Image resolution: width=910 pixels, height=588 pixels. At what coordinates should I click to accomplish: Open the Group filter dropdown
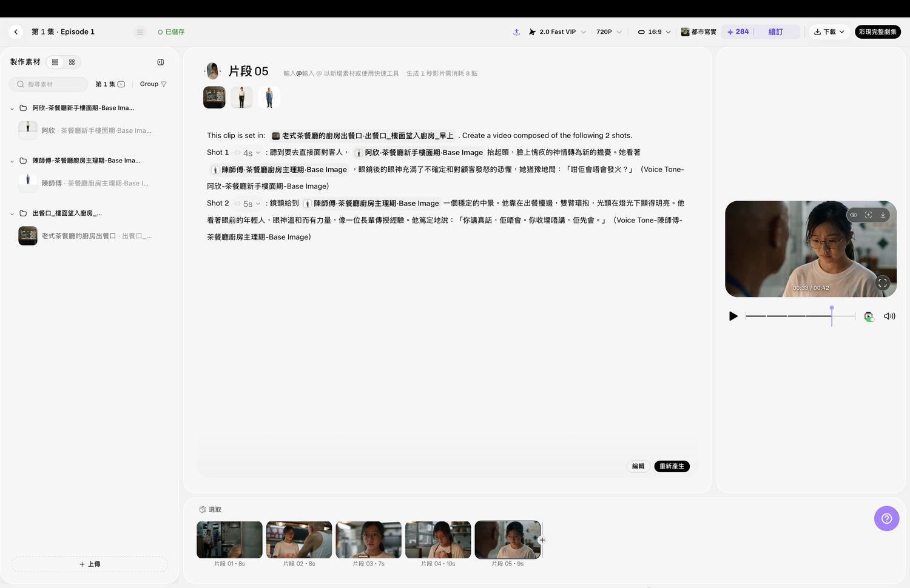point(153,84)
